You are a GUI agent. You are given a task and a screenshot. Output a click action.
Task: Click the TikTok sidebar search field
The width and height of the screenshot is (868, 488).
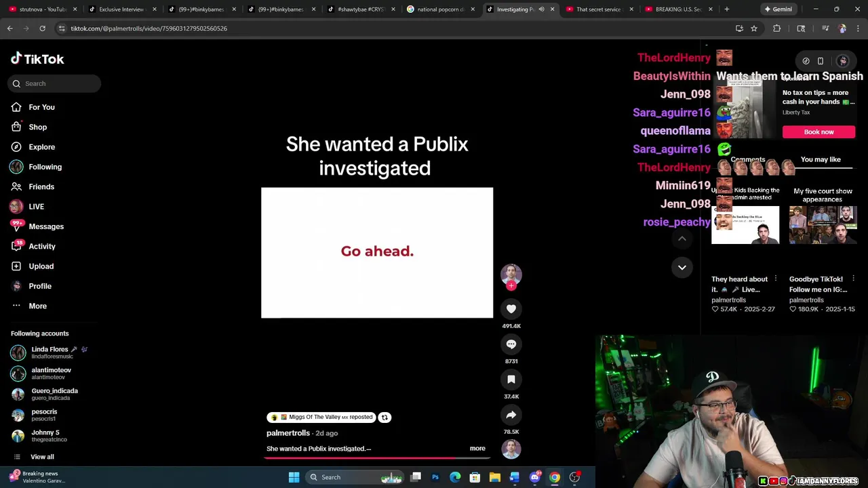pyautogui.click(x=54, y=83)
